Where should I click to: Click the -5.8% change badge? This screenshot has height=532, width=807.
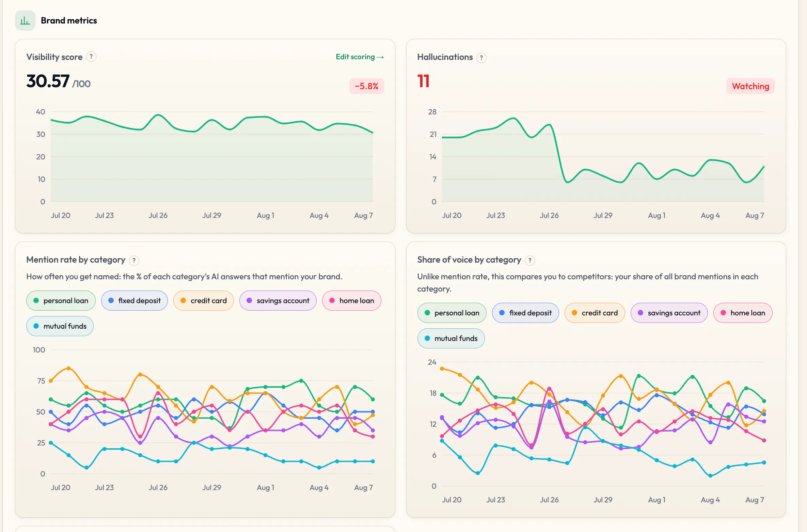pyautogui.click(x=366, y=86)
